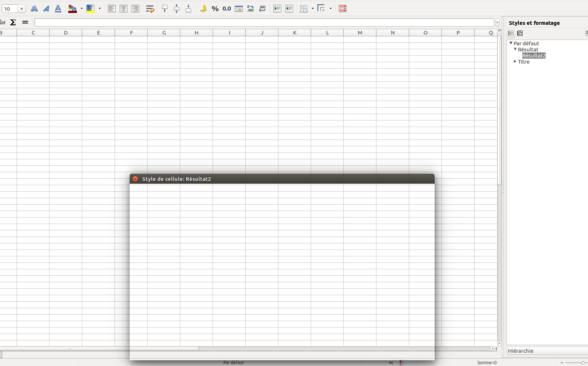Click the equals Function icon
The image size is (588, 366).
[25, 22]
